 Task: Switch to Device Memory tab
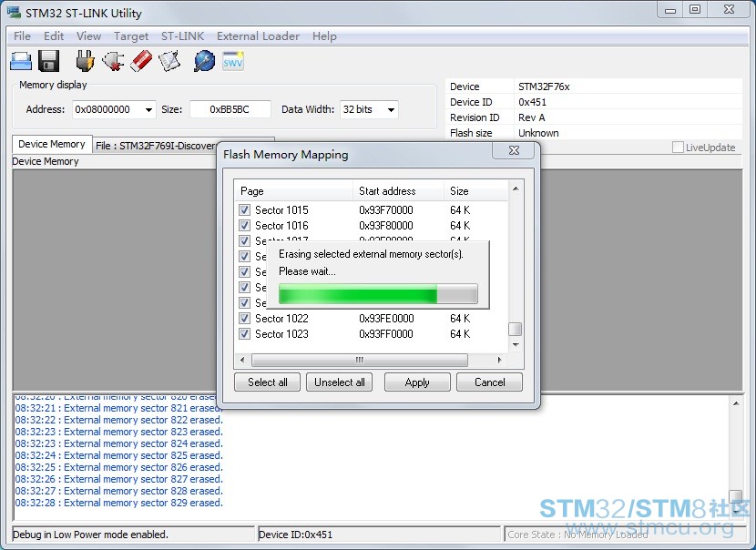click(x=52, y=144)
